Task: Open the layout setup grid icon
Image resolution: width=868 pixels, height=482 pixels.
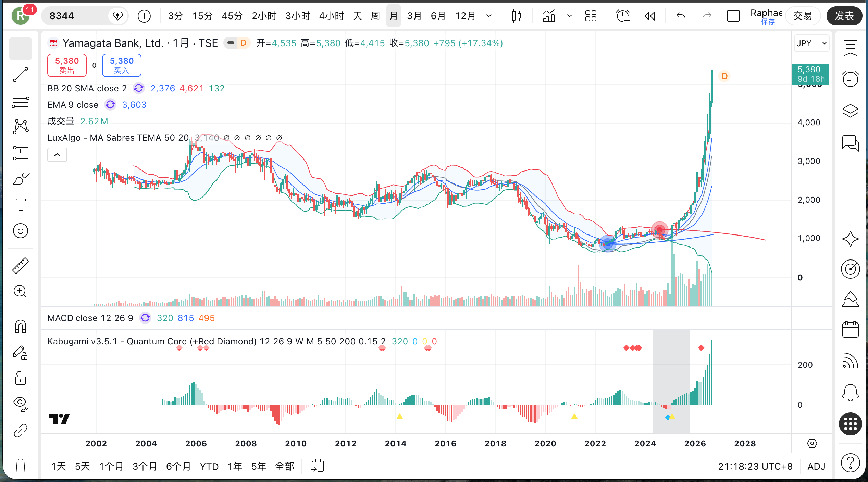Action: pos(591,16)
